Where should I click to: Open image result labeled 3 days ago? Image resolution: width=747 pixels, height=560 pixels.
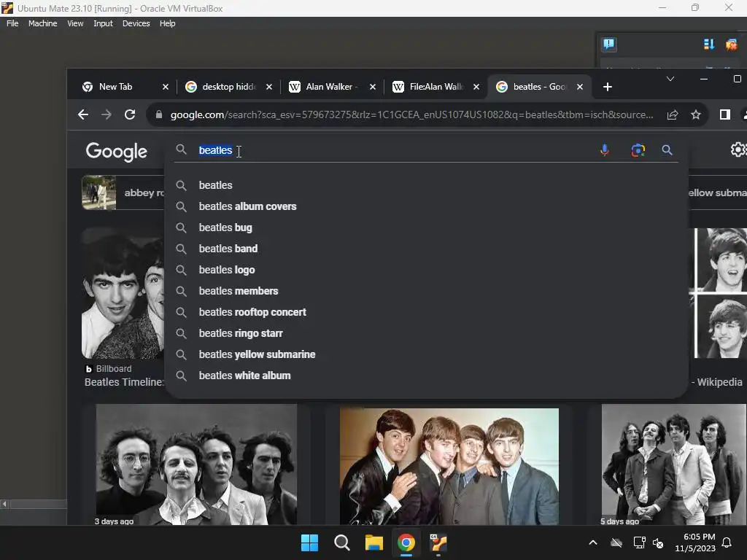pyautogui.click(x=196, y=464)
